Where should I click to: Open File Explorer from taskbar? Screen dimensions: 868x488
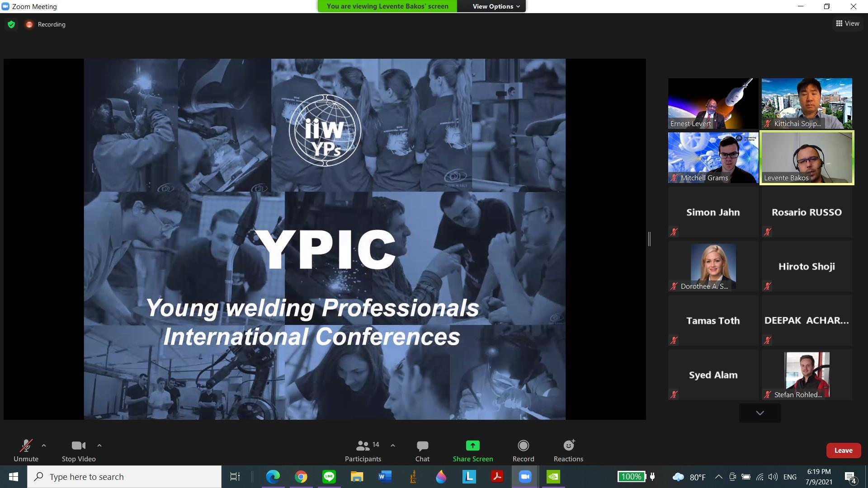(x=357, y=477)
